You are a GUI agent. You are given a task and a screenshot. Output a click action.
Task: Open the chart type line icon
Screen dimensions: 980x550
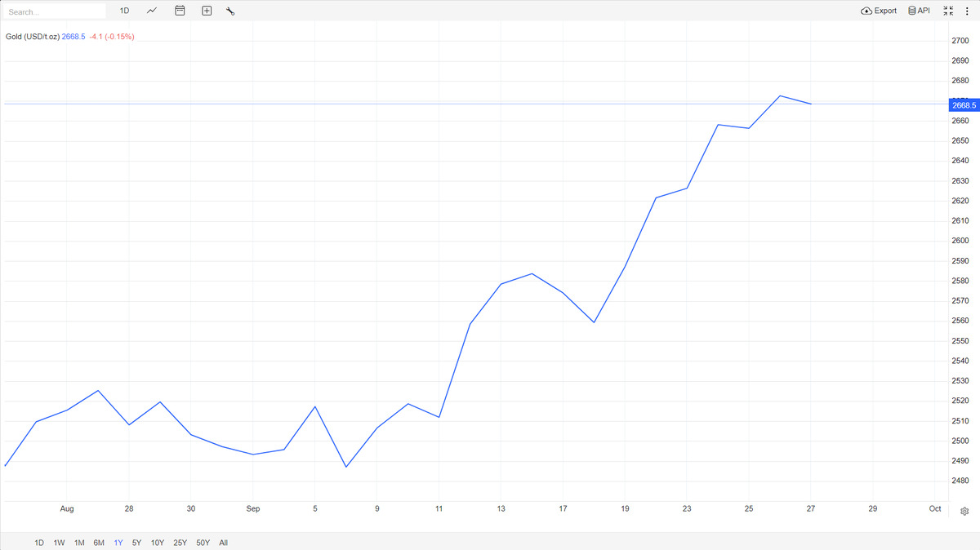(x=152, y=11)
